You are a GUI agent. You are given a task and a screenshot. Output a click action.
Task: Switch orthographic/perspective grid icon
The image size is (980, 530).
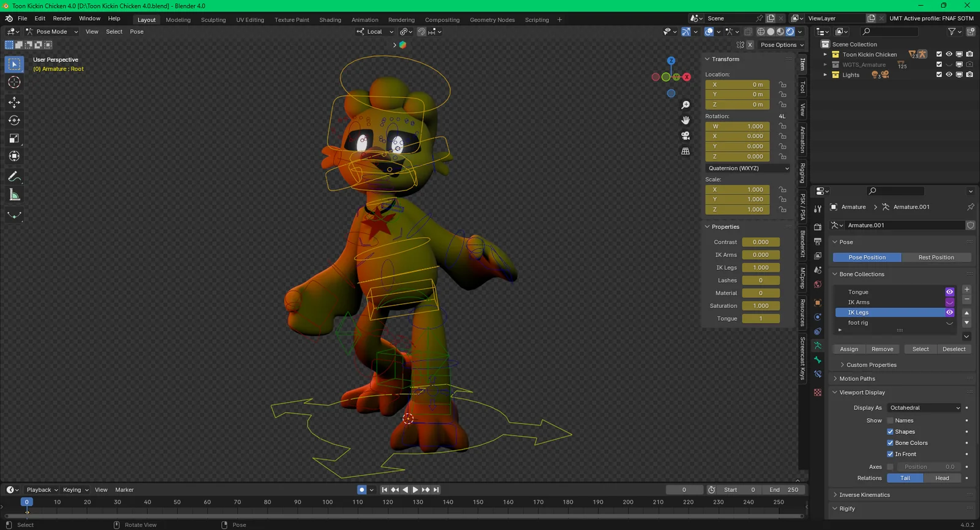click(x=685, y=151)
